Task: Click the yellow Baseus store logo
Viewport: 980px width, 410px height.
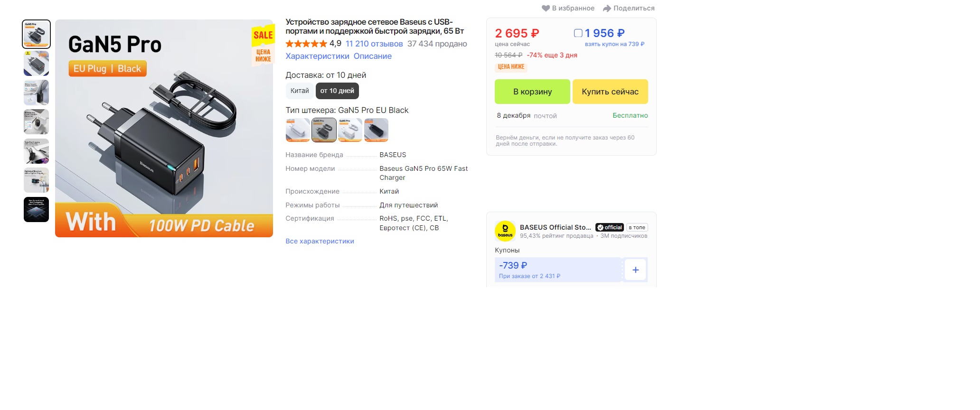Action: [505, 231]
